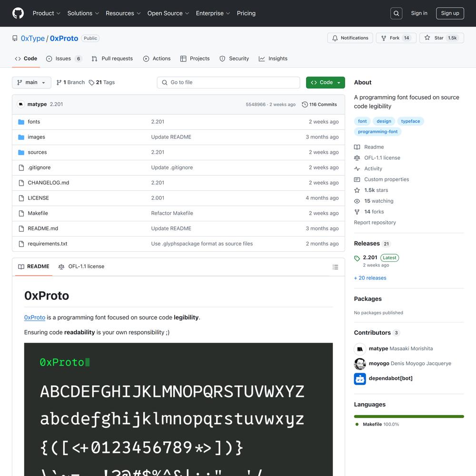Click the CHANGELOG.md file icon
The width and height of the screenshot is (476, 476).
[x=21, y=183]
